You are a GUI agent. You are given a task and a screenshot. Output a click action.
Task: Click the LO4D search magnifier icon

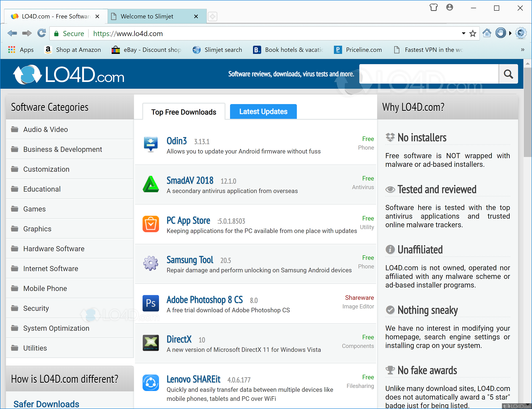coord(508,74)
